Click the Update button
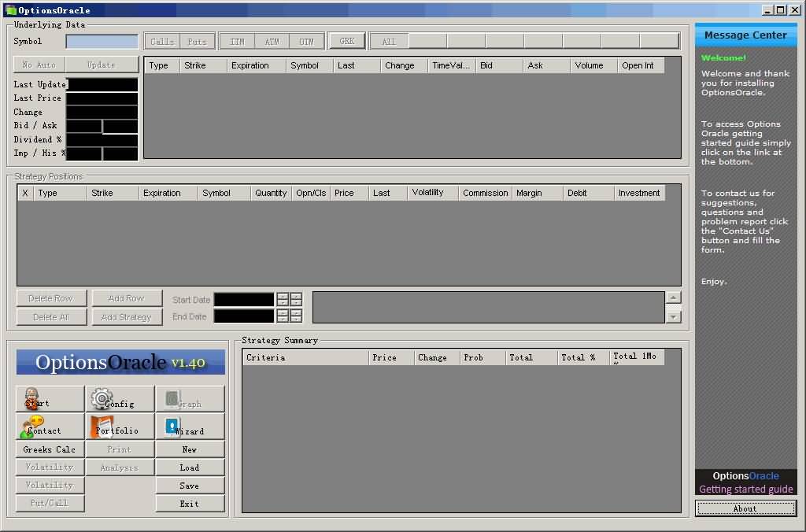This screenshot has height=532, width=806. (102, 65)
